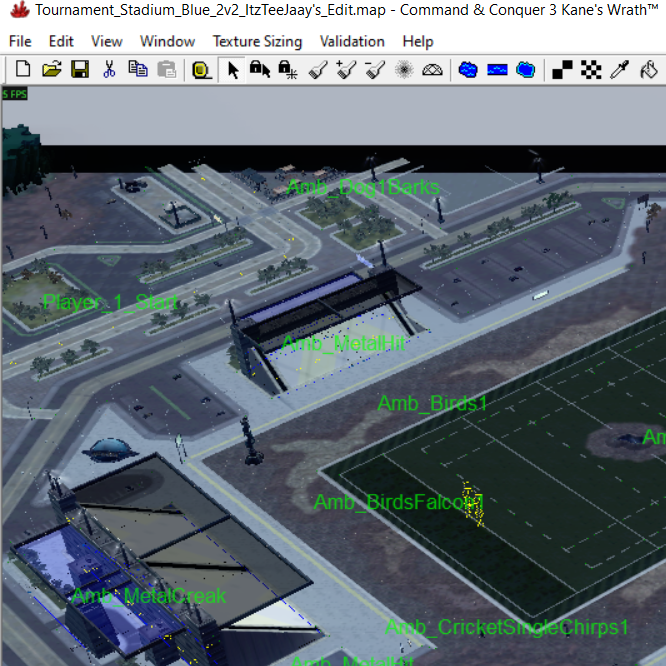Select the light blue ocean tool

pos(525,69)
